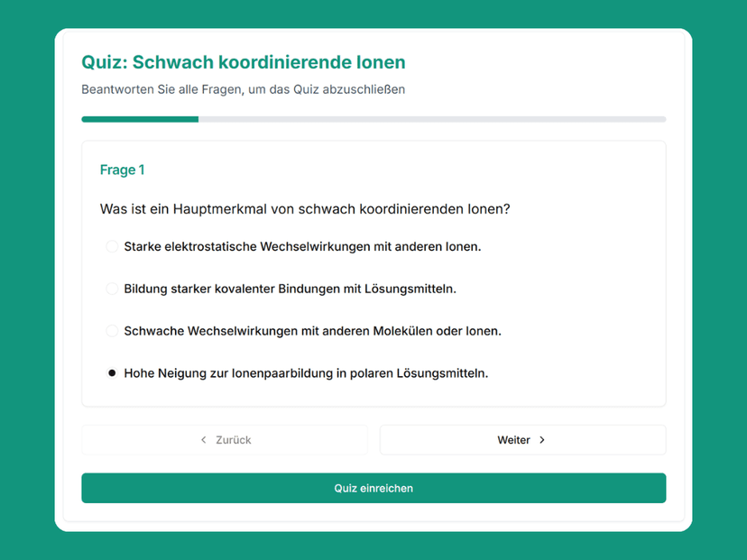Click the 'Weiter' button
Image resolution: width=747 pixels, height=560 pixels.
coord(522,440)
